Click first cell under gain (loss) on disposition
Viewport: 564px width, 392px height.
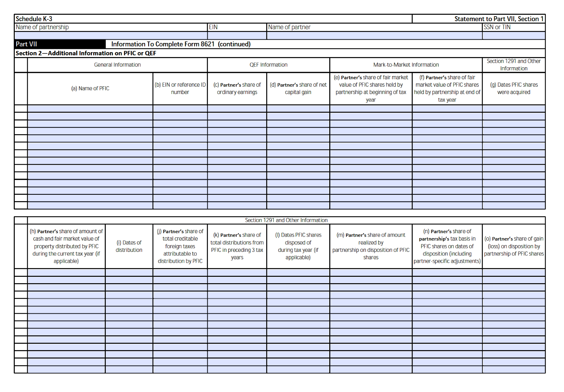click(514, 273)
